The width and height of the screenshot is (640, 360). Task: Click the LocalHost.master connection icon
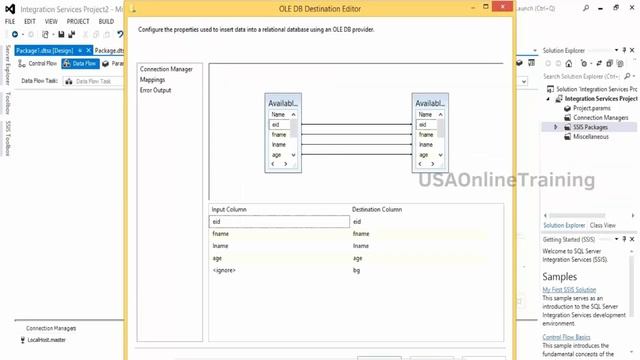pyautogui.click(x=22, y=340)
